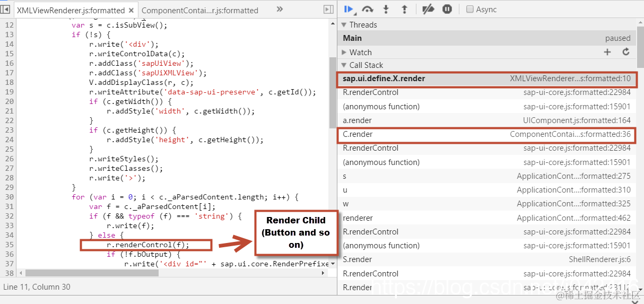Screen dimensions: 644x304
Task: Open ApplicationCont...:formatted:325 link
Action: 574,204
